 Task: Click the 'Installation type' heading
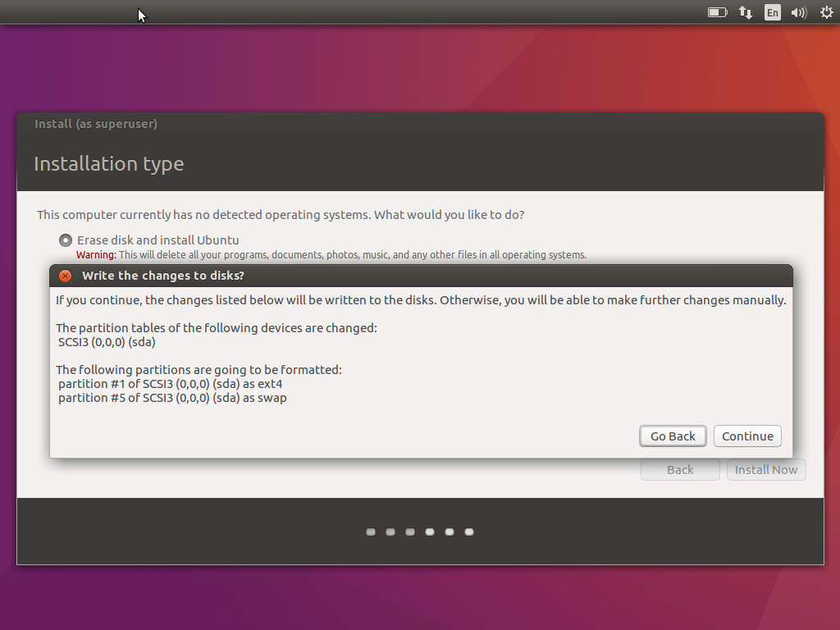(x=109, y=163)
